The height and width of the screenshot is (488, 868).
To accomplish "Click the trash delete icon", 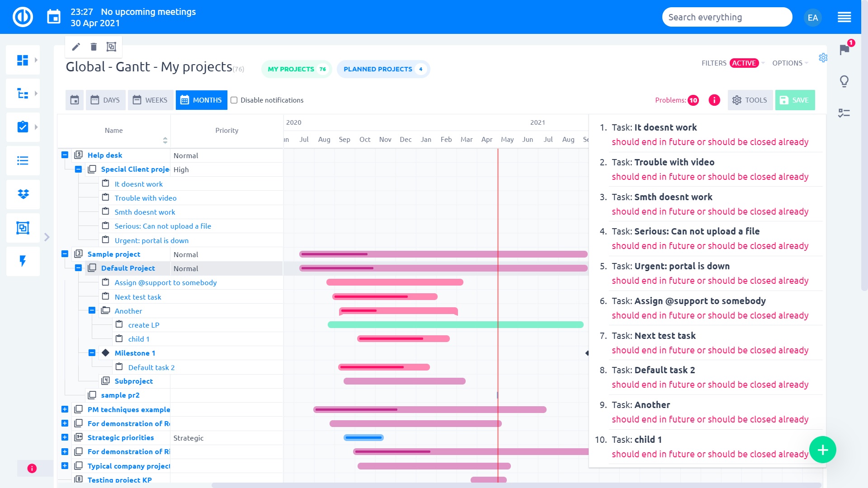I will (x=94, y=47).
